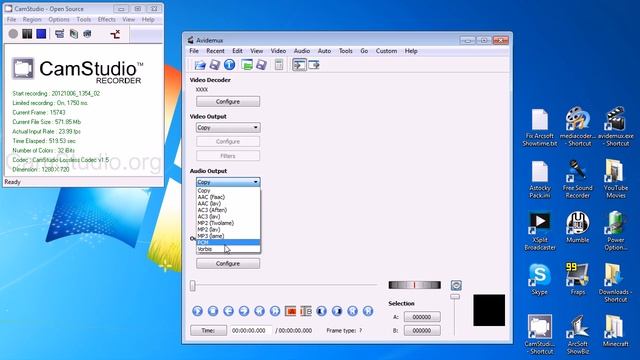Open Free Sound Recorder desktop shortcut
Viewport: 640px width, 360px height.
click(x=578, y=179)
